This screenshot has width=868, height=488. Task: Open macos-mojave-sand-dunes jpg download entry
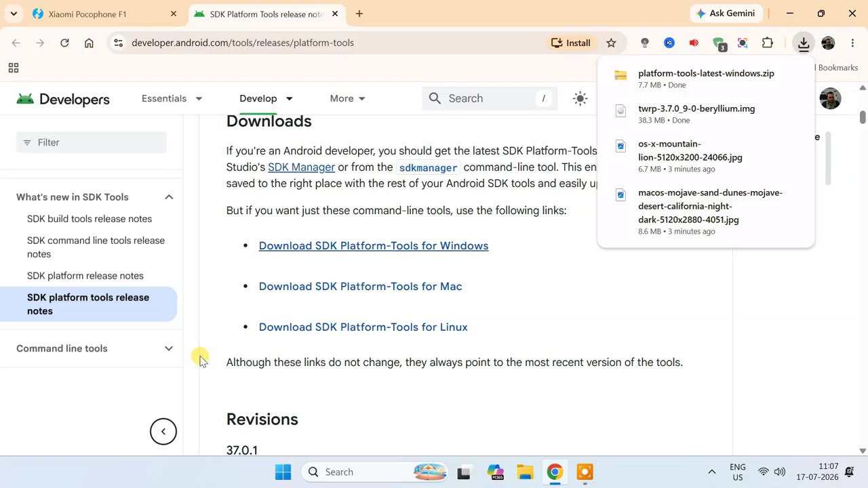[x=705, y=211]
